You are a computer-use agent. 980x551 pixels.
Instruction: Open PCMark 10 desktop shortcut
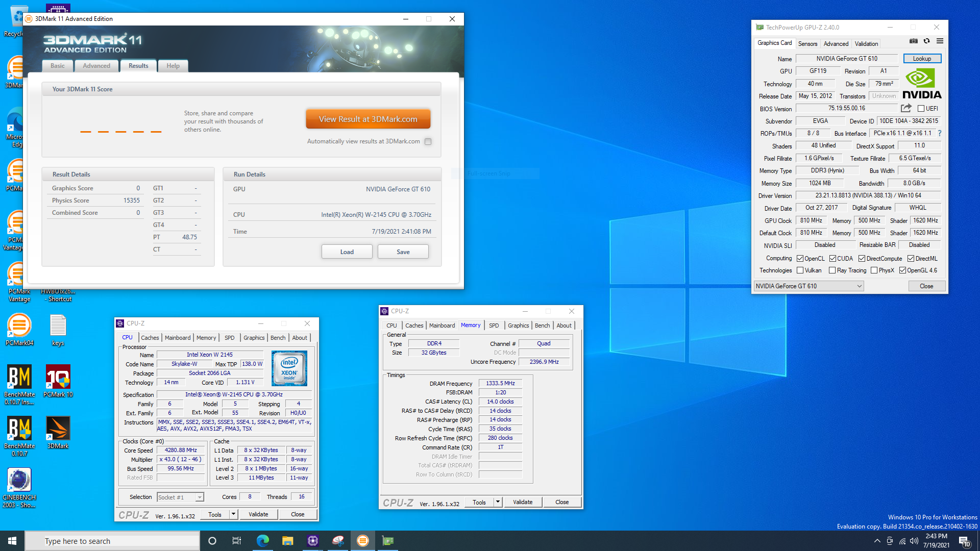(58, 381)
